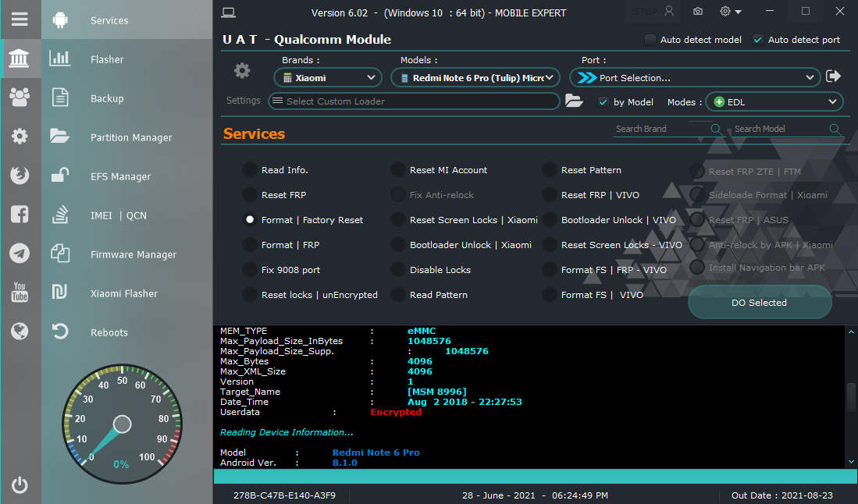Viewport: 858px width, 504px height.
Task: Select Read Info. radio option
Action: pos(250,170)
